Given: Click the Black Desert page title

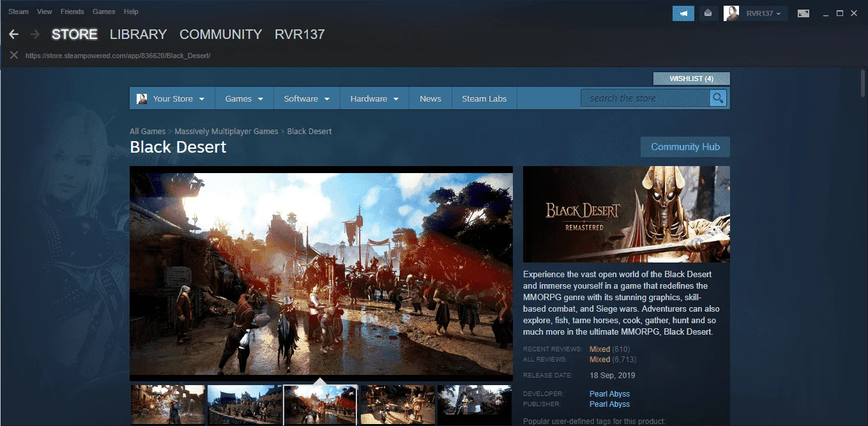Looking at the screenshot, I should click(178, 147).
